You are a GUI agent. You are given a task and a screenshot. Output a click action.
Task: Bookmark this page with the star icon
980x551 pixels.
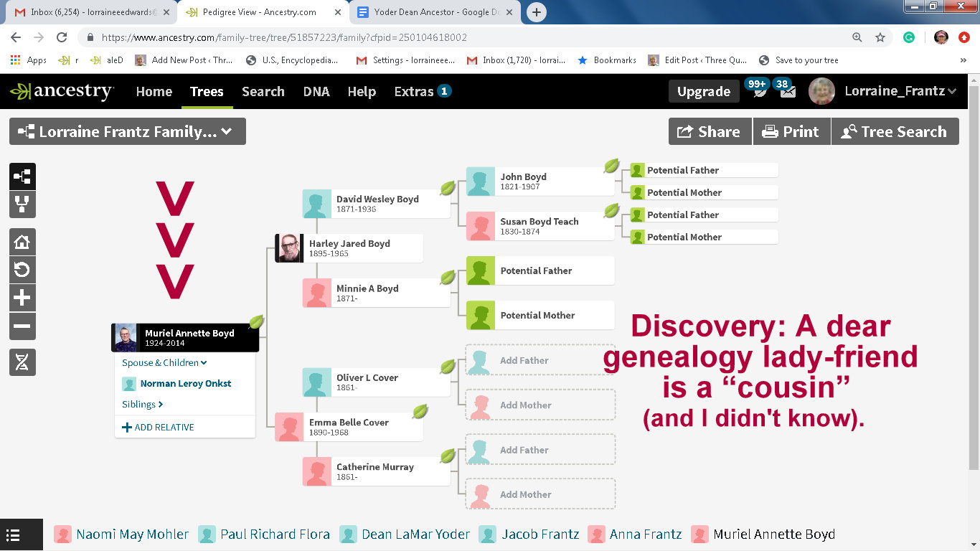pyautogui.click(x=880, y=37)
